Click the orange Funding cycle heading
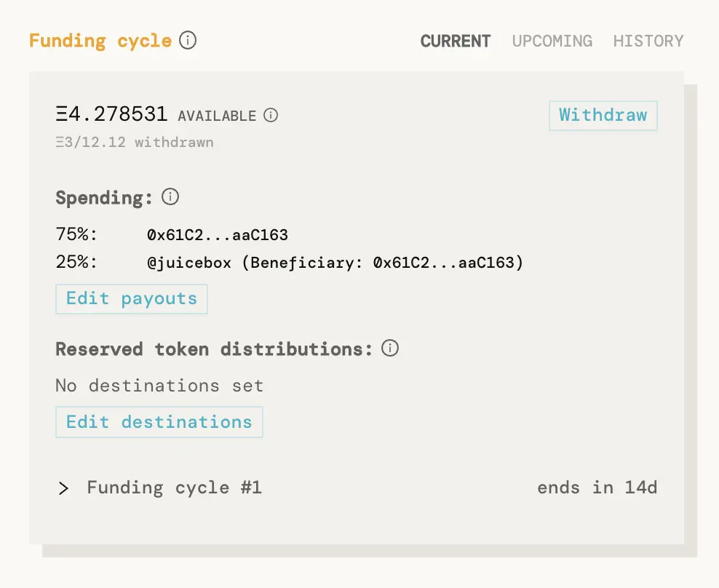The width and height of the screenshot is (719, 588). [x=100, y=41]
